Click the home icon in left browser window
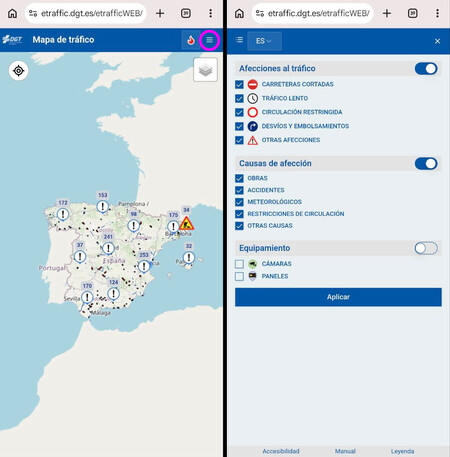The width and height of the screenshot is (450, 457). (x=12, y=13)
